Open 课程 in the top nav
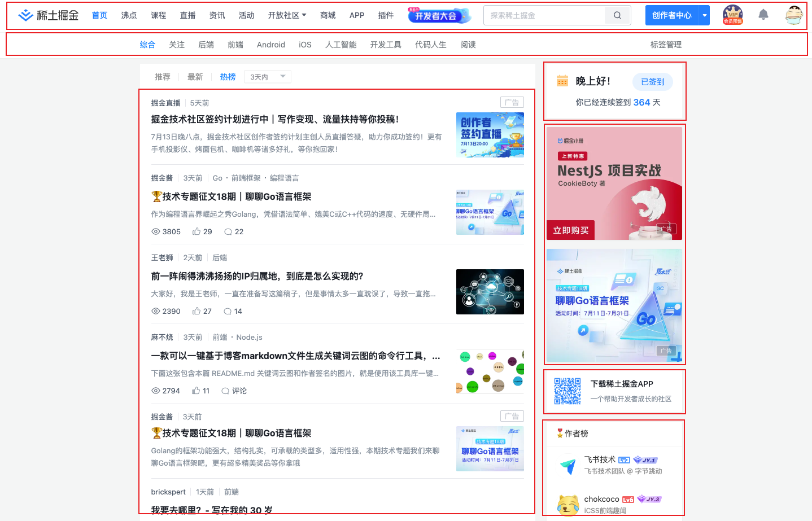 158,15
